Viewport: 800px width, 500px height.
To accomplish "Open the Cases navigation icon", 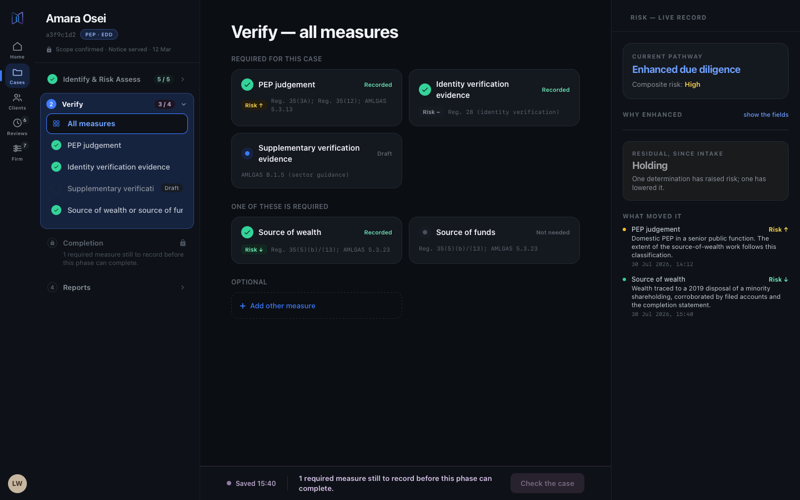I will 17,76.
